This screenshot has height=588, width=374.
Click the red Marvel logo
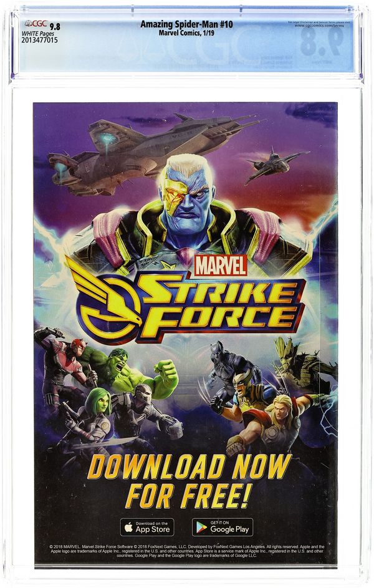(221, 265)
